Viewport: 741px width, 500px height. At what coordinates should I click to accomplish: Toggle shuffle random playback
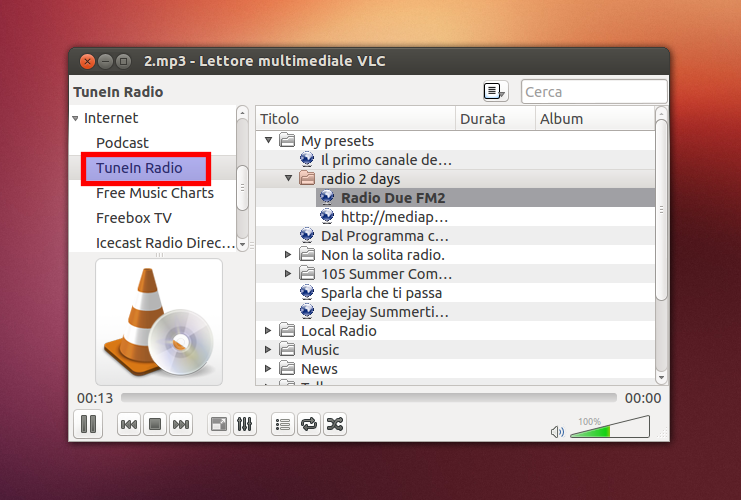pos(335,424)
